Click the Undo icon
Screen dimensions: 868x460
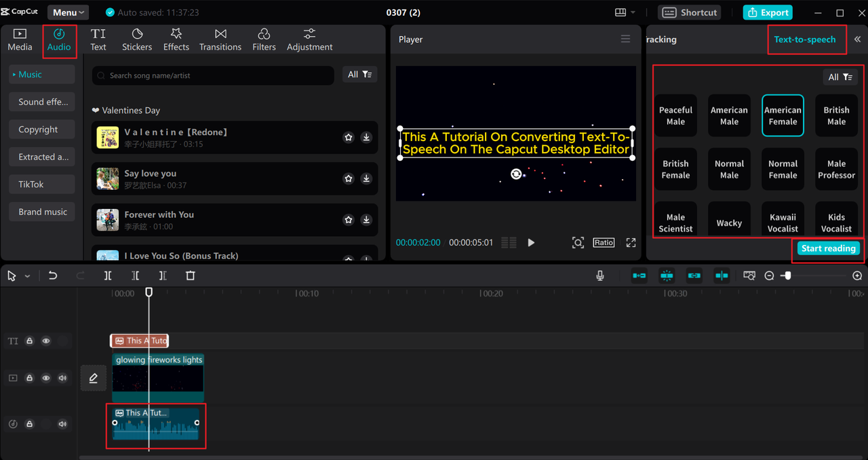click(x=53, y=275)
